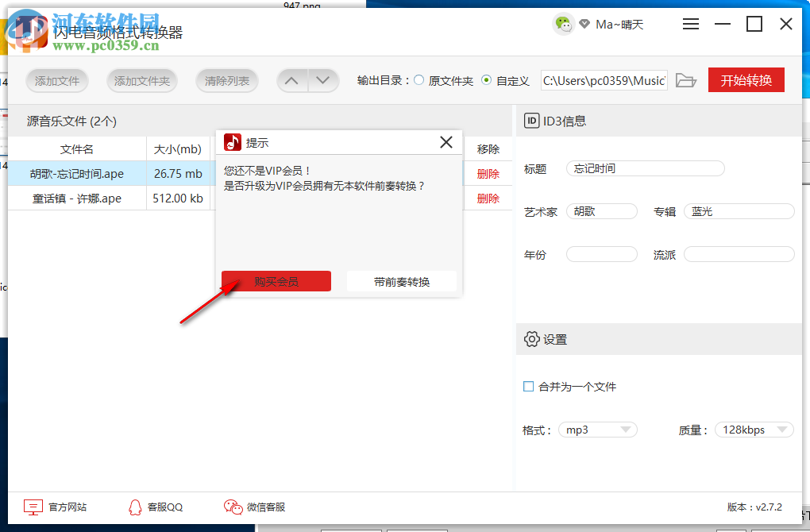Enable the 合并为一个文件 checkbox
Image resolution: width=810 pixels, height=532 pixels.
528,386
